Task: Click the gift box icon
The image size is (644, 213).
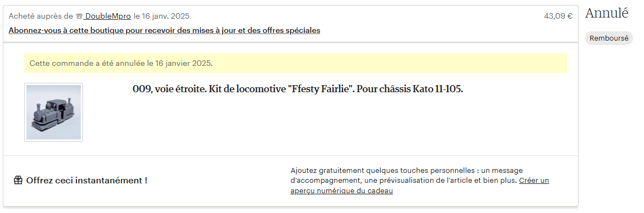Action: coord(18,180)
